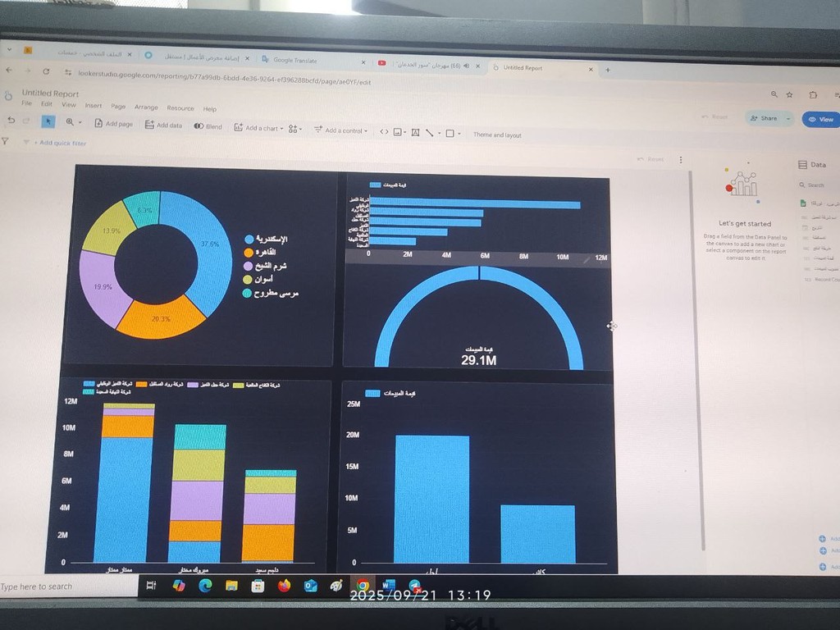Click the Looker Studio logo icon

coord(8,96)
